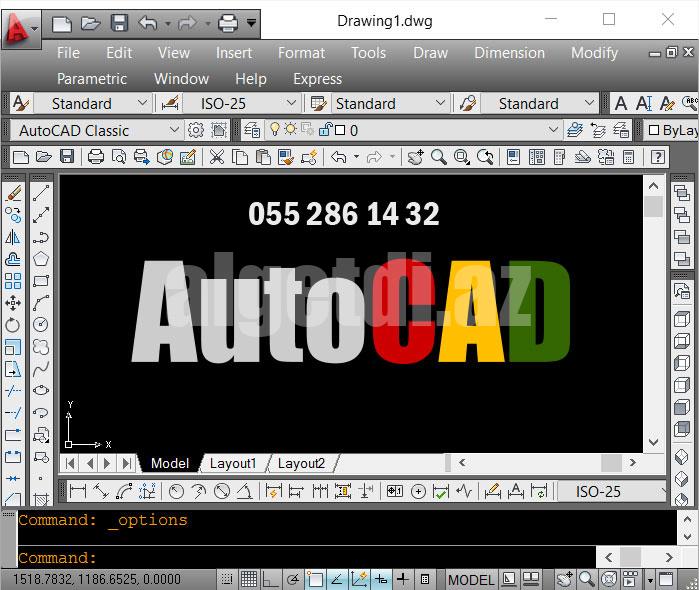This screenshot has height=590, width=699.
Task: Click the Undo arrow in quick access toolbar
Action: [x=148, y=22]
